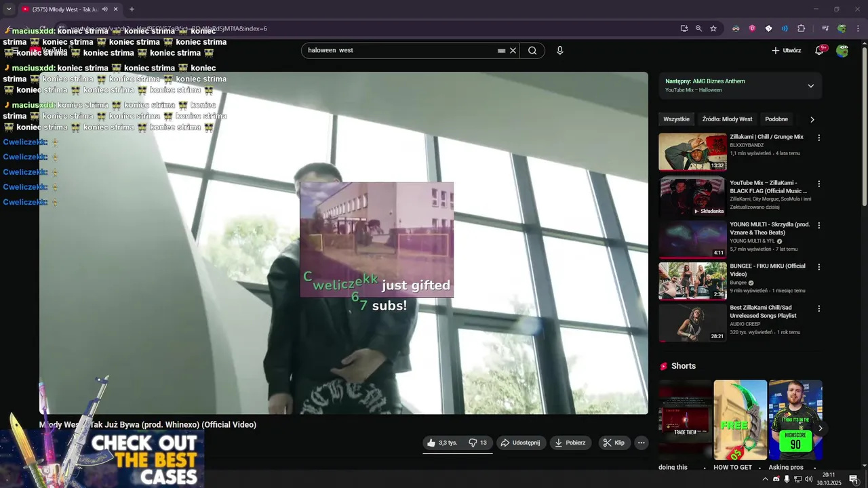This screenshot has width=868, height=488.
Task: Open Chrome three-dot menu
Action: (859, 28)
